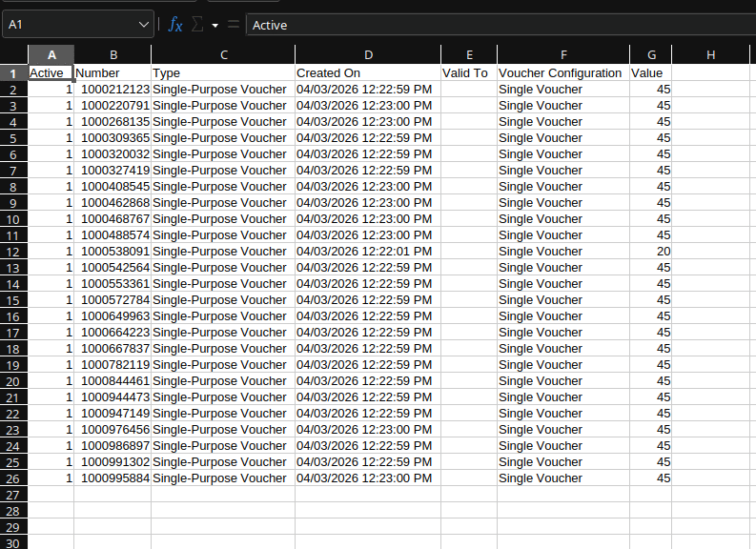Select cell with number 1000538091
The width and height of the screenshot is (756, 549).
(112, 252)
